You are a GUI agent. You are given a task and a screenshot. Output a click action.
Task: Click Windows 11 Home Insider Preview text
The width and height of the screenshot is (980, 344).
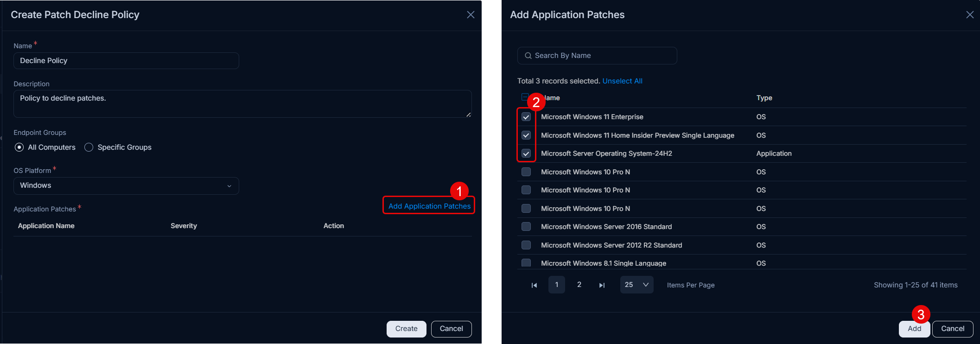pos(637,135)
